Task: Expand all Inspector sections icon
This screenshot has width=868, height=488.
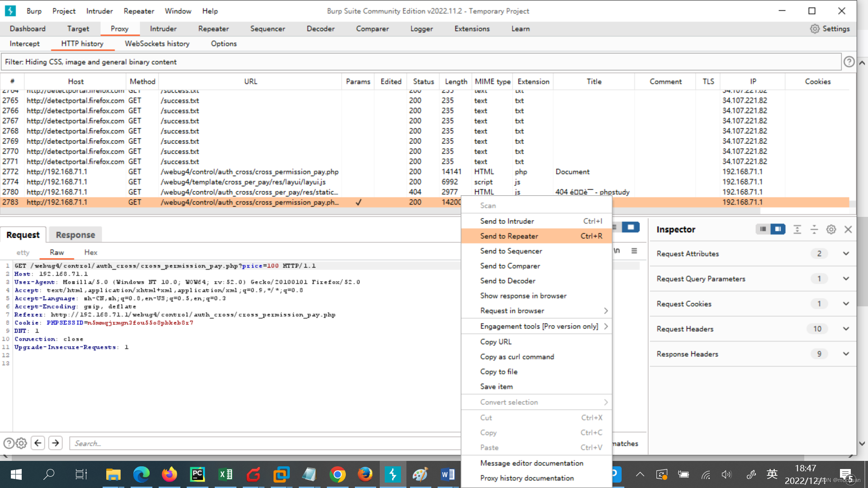Action: (797, 230)
